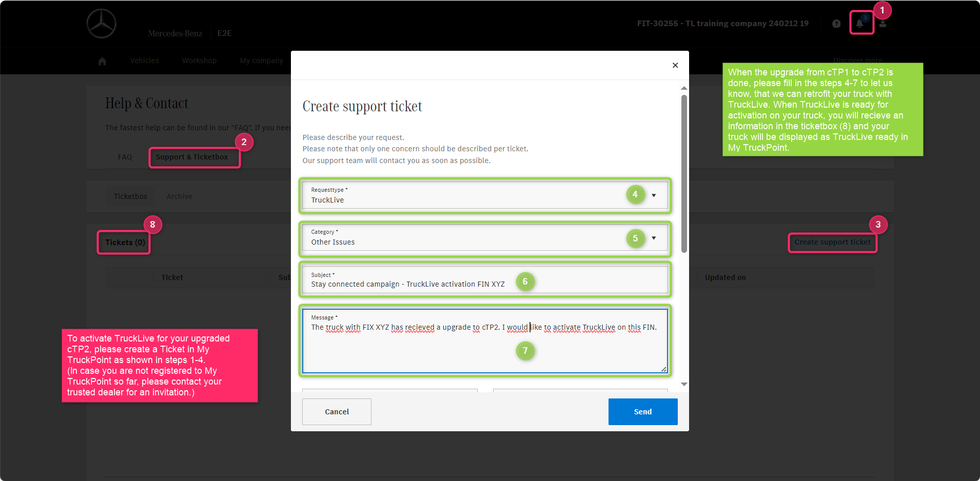Open the user profile icon

point(883,24)
